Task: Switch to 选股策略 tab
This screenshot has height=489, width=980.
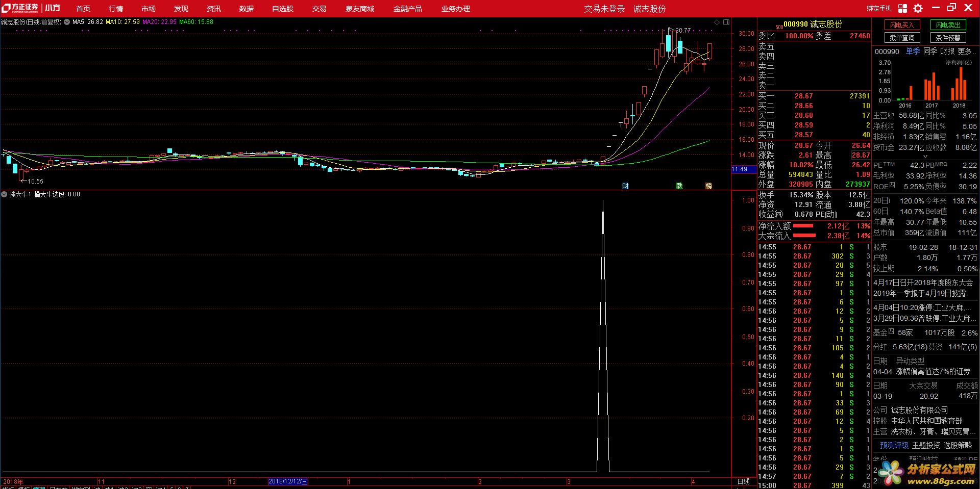Action: coord(958,445)
